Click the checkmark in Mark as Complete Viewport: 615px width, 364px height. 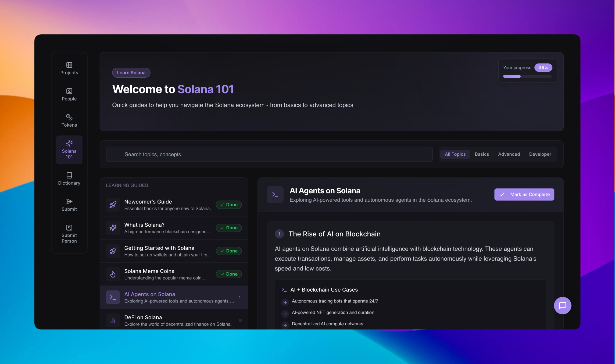coord(502,194)
